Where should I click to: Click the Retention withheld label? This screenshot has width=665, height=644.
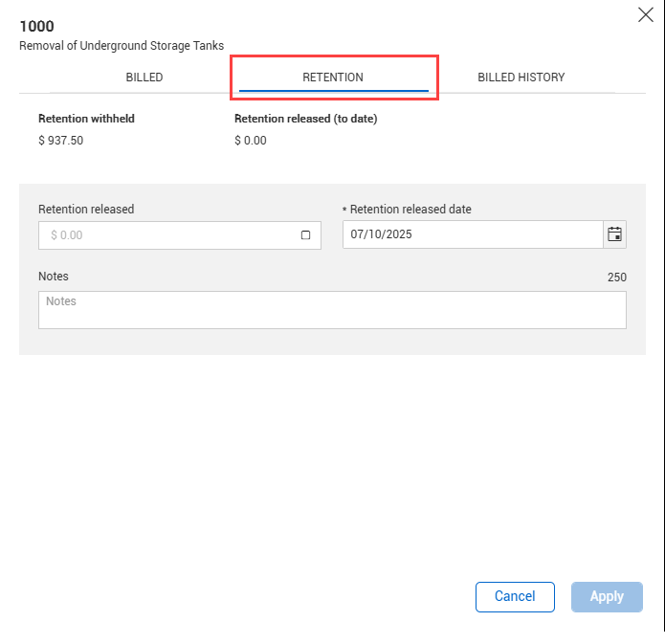(86, 120)
